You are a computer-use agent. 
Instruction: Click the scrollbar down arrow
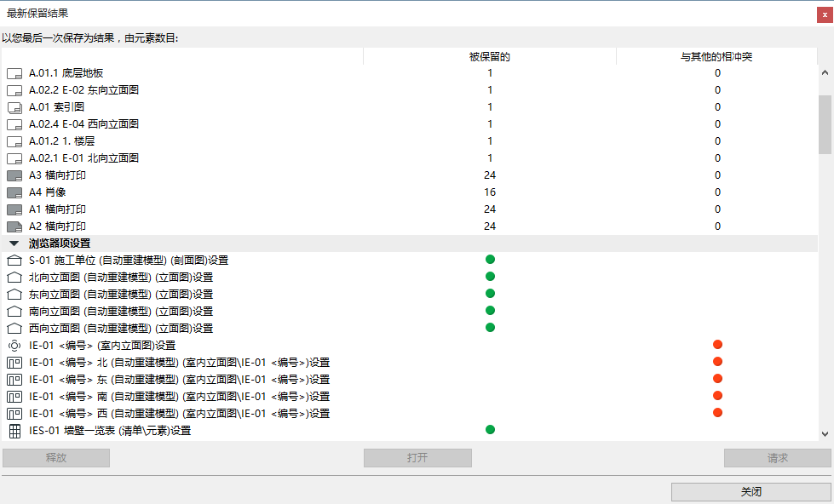coord(823,435)
